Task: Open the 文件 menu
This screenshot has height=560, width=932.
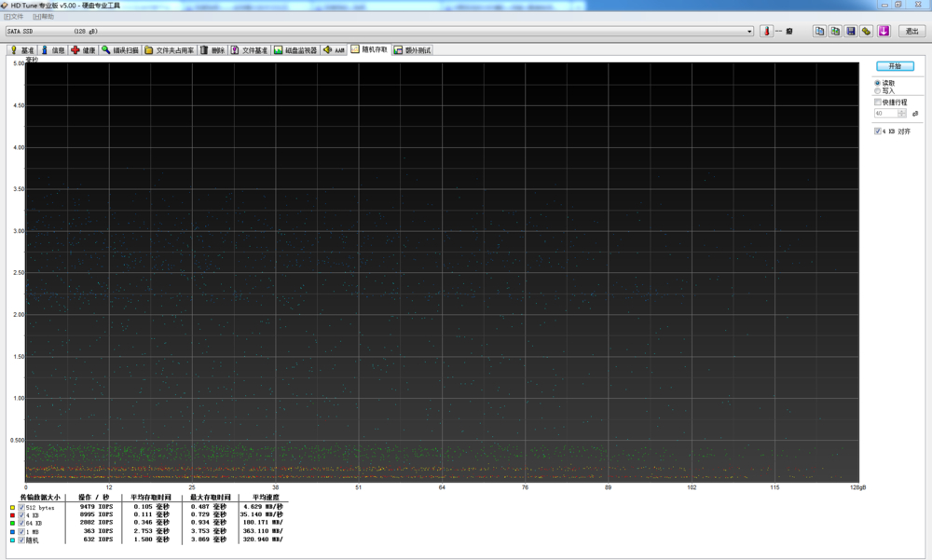Action: [14, 17]
